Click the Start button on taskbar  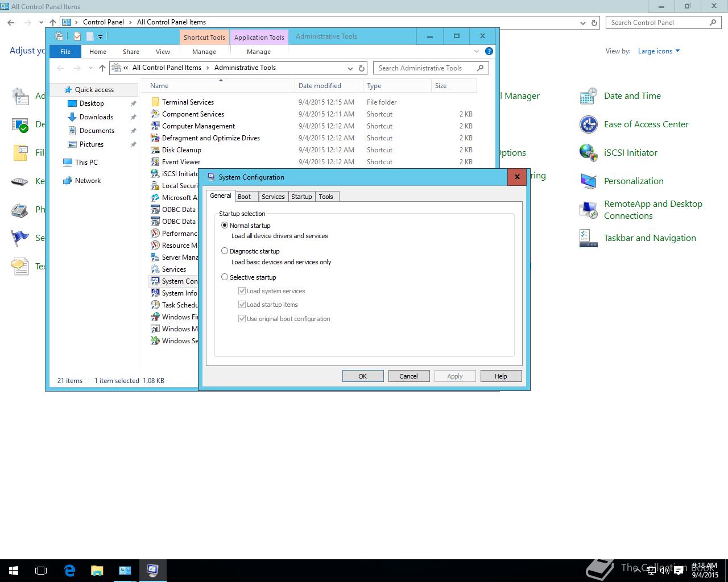click(x=14, y=570)
